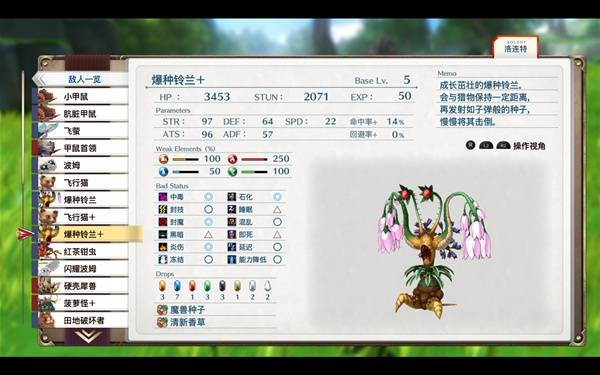Click the down chevron below enemy list

tap(88, 336)
